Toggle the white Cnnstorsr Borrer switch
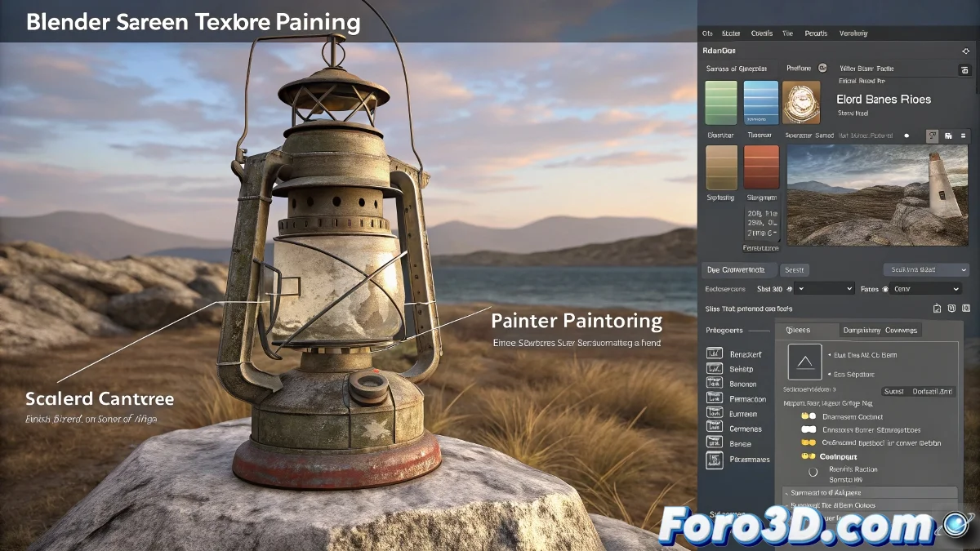 pos(808,429)
